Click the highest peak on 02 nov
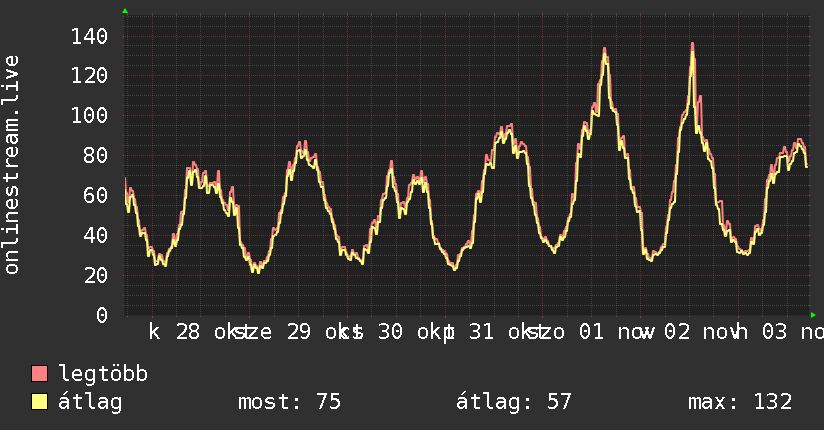Viewport: 824px width, 430px height. [x=693, y=44]
